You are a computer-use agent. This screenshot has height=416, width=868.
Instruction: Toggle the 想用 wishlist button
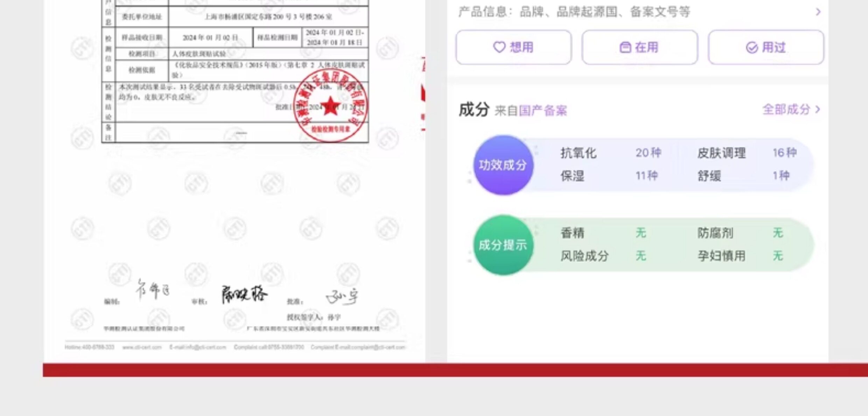pos(513,47)
